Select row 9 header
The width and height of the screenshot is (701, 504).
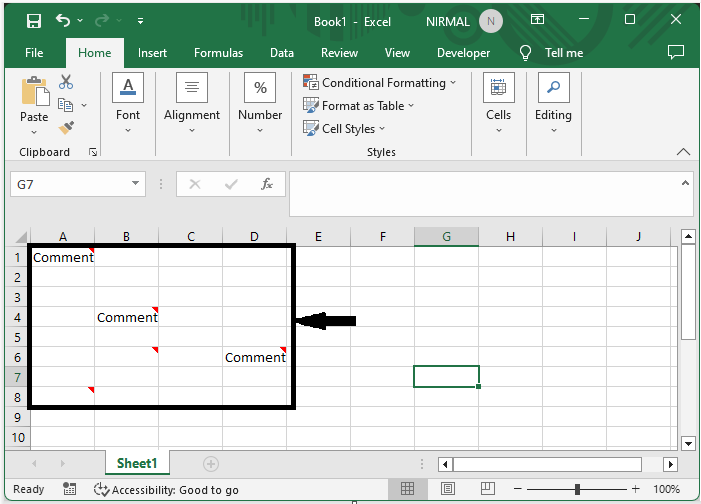point(17,417)
